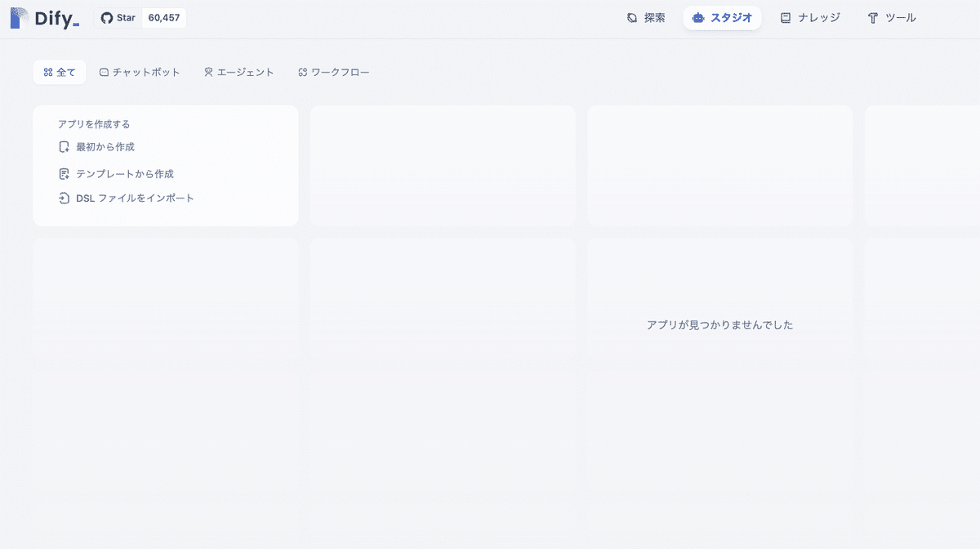980x549 pixels.
Task: Click 最初から作成
Action: [97, 147]
